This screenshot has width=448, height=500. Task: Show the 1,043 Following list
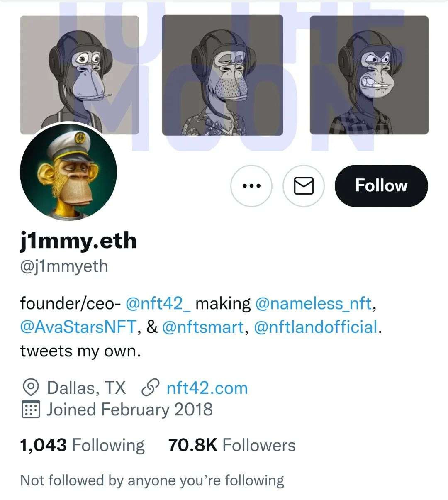pyautogui.click(x=82, y=445)
